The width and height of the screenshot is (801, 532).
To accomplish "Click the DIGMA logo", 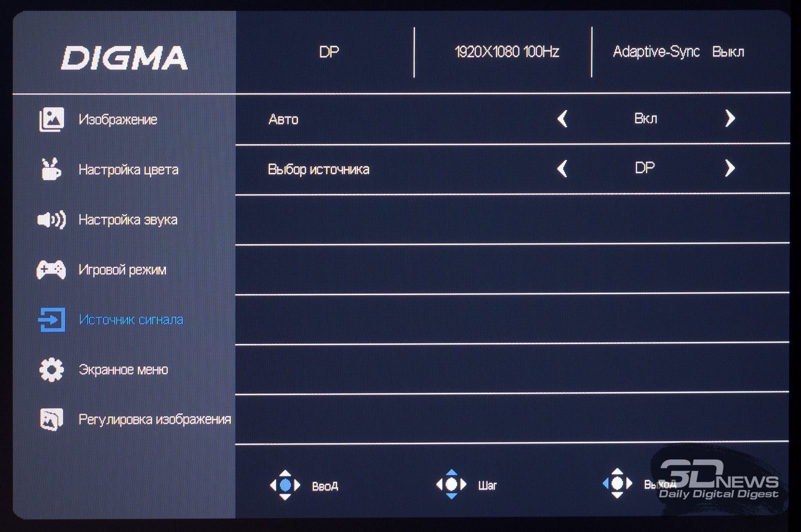I will [x=124, y=58].
